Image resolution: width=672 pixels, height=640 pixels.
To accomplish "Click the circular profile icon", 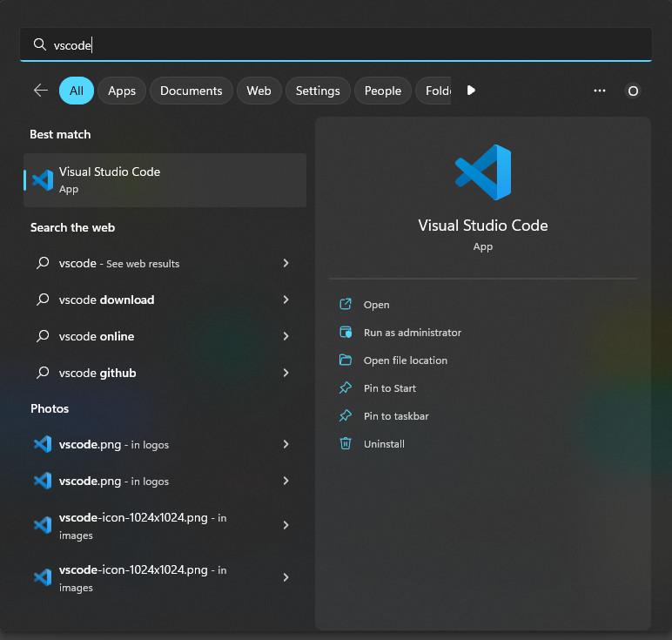I will pos(633,91).
